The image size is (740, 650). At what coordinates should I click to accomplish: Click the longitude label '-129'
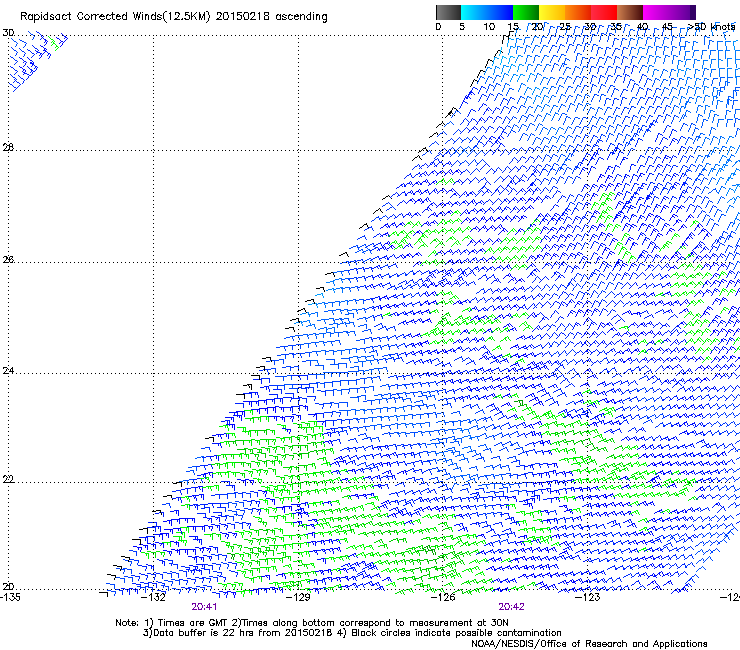point(299,597)
